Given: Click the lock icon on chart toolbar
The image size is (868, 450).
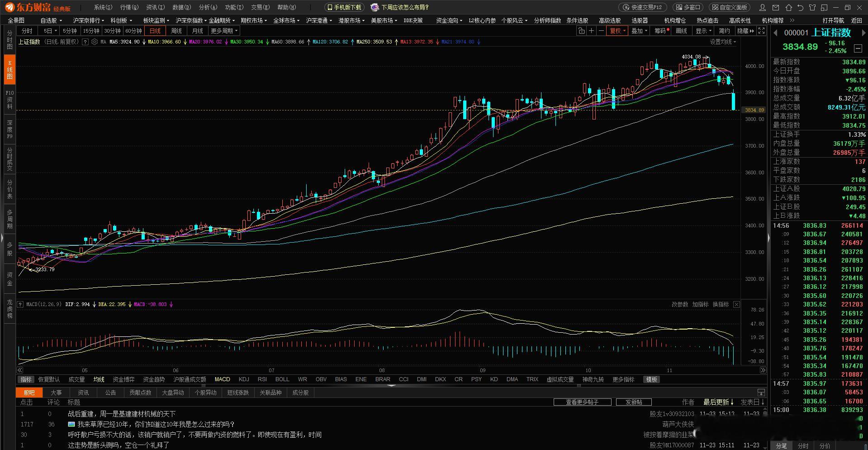Looking at the screenshot, I should point(581,31).
